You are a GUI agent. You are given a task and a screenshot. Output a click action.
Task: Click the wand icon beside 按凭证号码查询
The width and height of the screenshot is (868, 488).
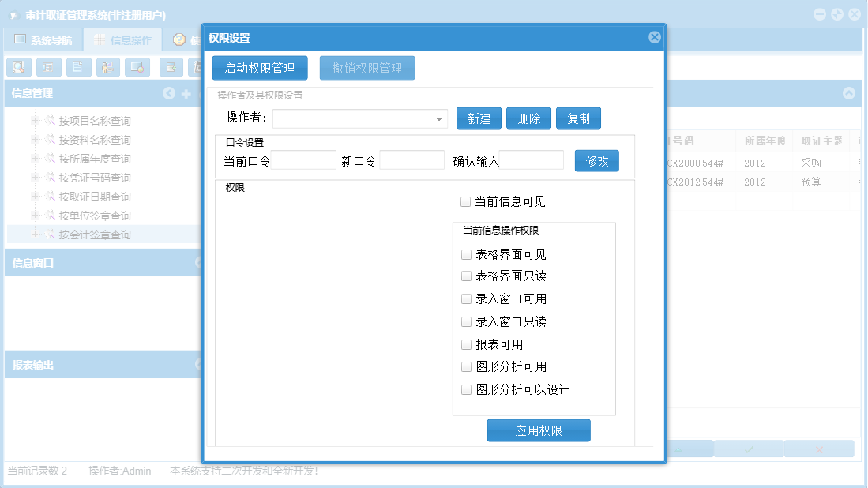tap(50, 178)
